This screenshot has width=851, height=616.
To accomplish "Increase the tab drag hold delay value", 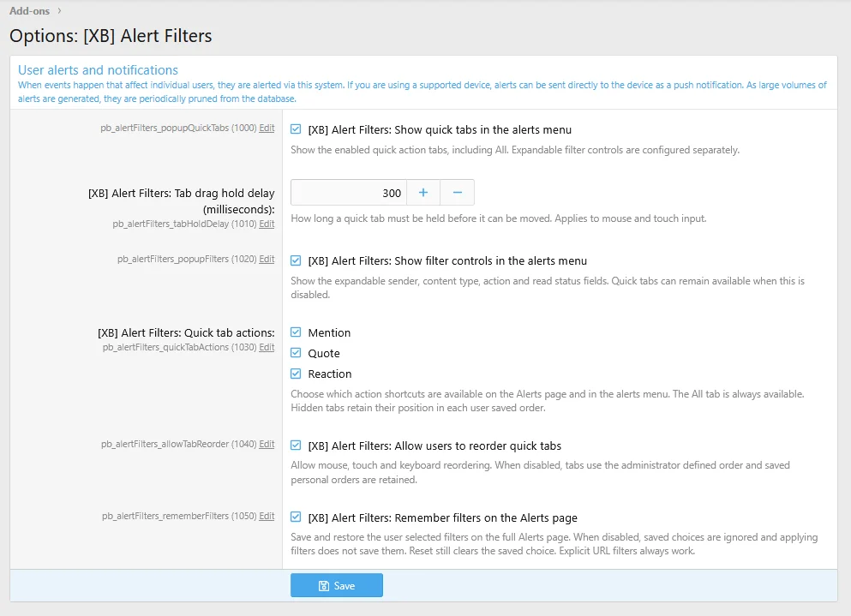I will pos(423,193).
